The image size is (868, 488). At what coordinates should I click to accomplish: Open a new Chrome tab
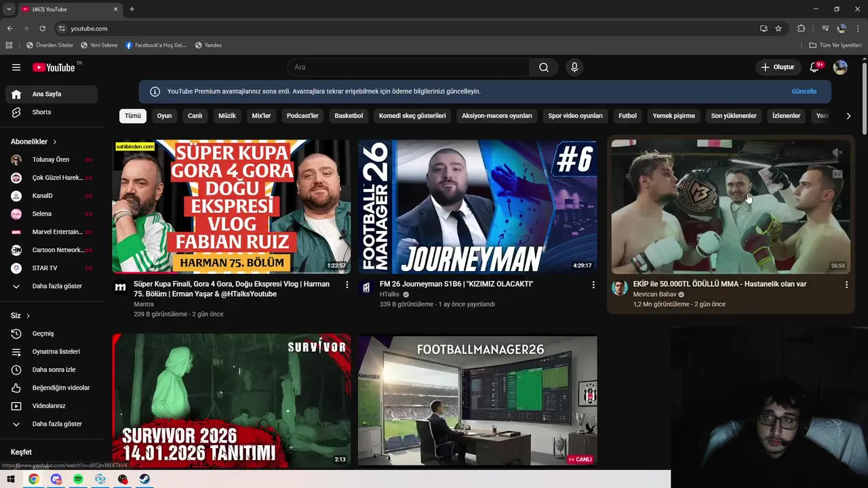click(x=132, y=9)
